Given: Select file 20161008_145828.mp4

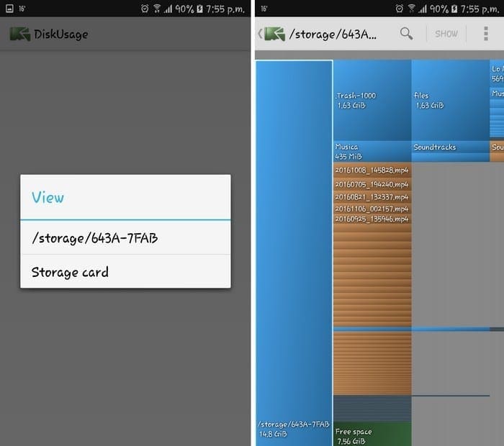Looking at the screenshot, I should click(x=372, y=170).
